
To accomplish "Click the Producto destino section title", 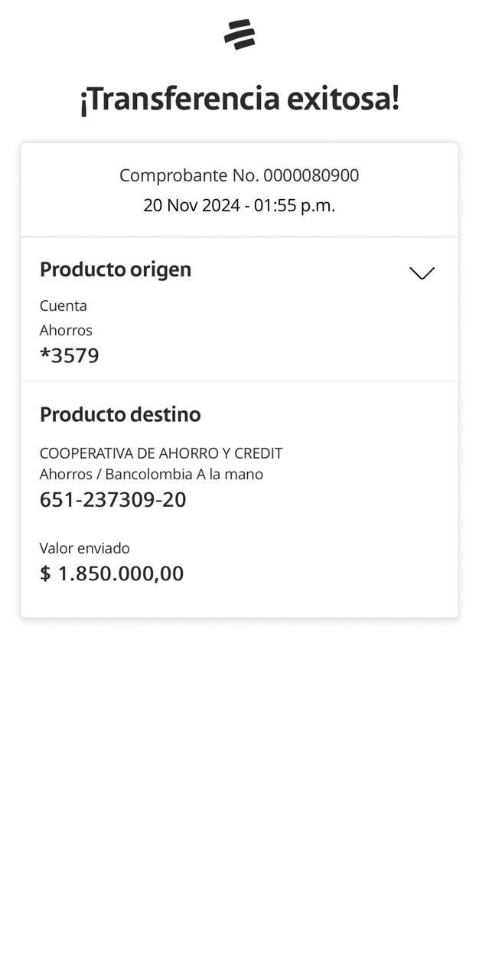I will [x=120, y=414].
